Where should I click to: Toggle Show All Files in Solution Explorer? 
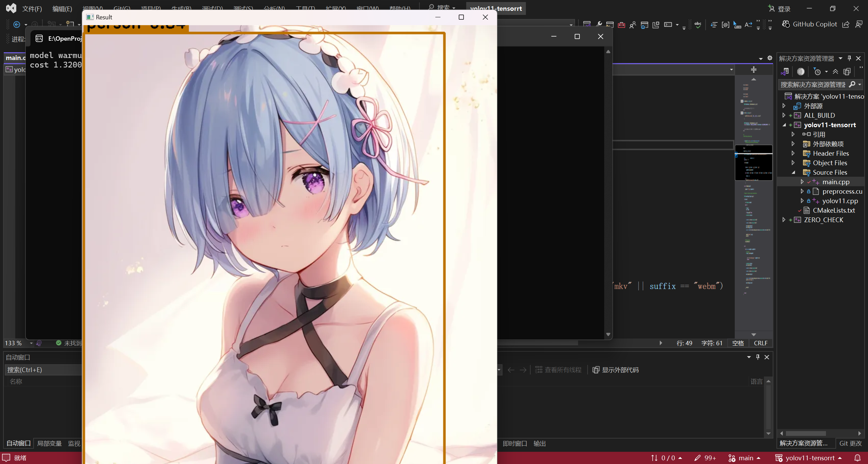pos(847,72)
